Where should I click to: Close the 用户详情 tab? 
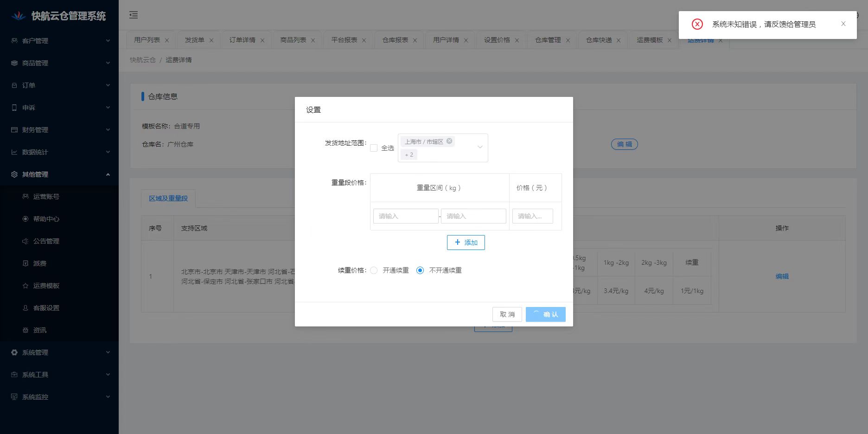click(466, 40)
